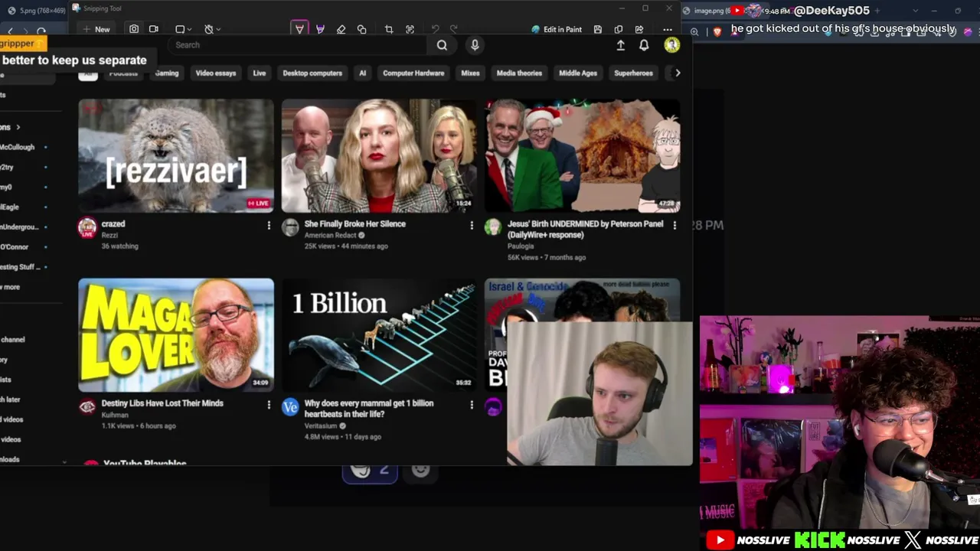Switch to the 5.png browser tab
This screenshot has height=551, width=980.
37,11
